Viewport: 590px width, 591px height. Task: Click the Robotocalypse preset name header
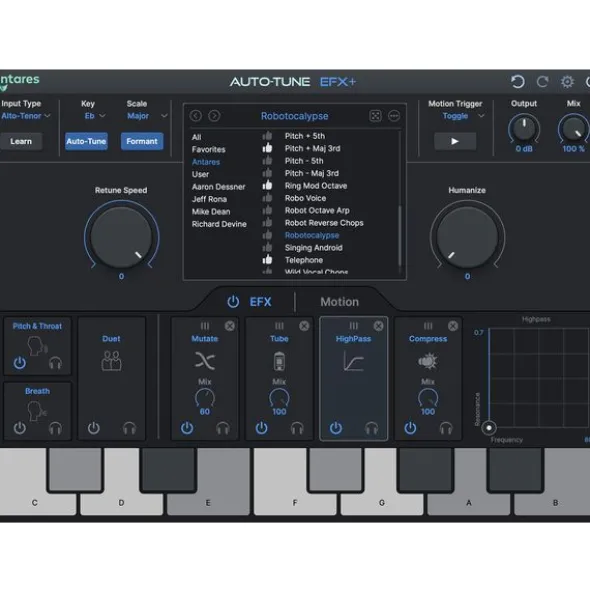(x=294, y=116)
